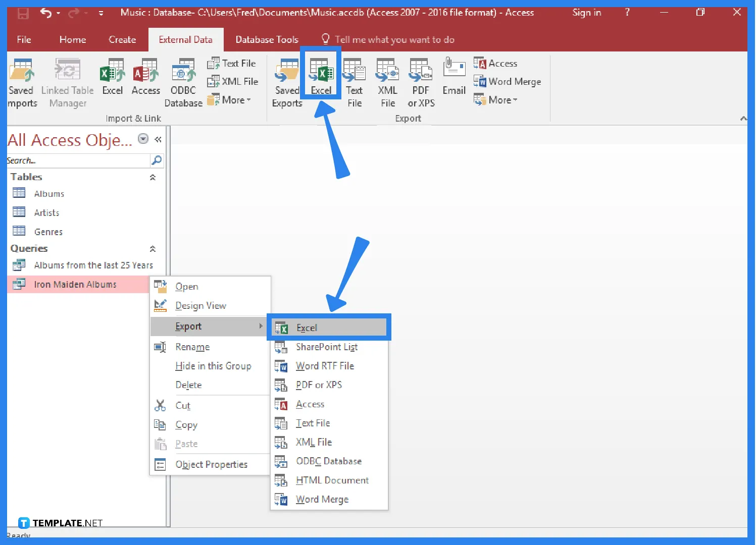Click the Word Merge icon
Viewport: 756px width, 545px height.
point(508,81)
